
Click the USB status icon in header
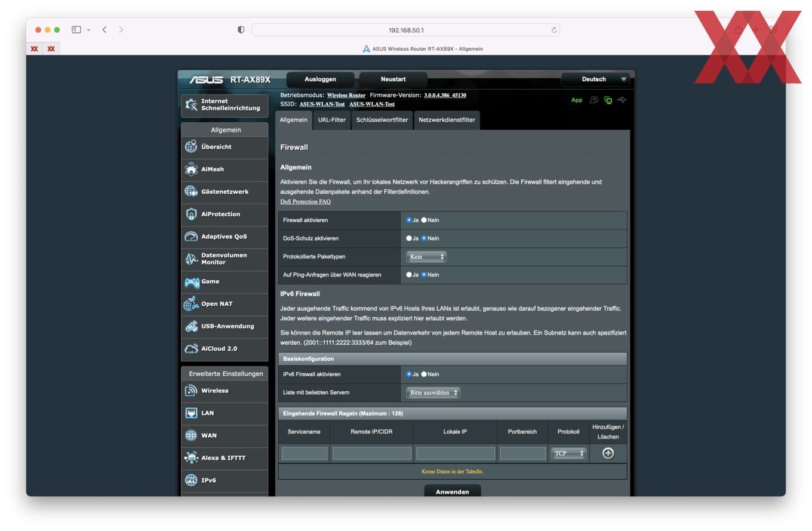(622, 100)
